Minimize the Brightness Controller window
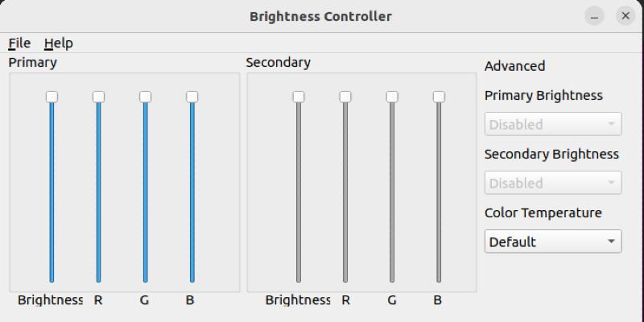This screenshot has width=644, height=322. click(595, 15)
